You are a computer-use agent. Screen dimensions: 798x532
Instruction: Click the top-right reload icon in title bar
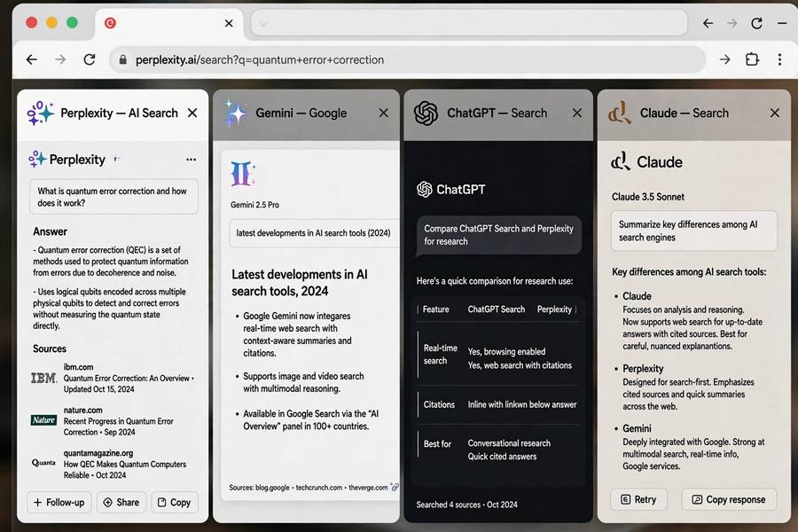click(x=757, y=23)
